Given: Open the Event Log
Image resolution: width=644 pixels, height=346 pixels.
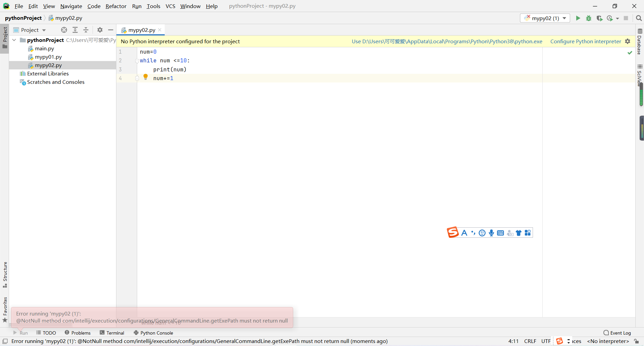Looking at the screenshot, I should click(617, 333).
